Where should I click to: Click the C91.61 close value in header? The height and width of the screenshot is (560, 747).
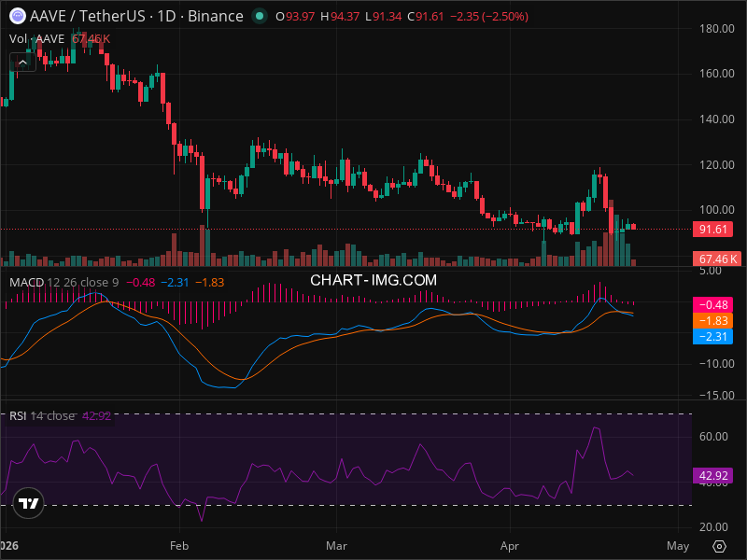coord(426,17)
